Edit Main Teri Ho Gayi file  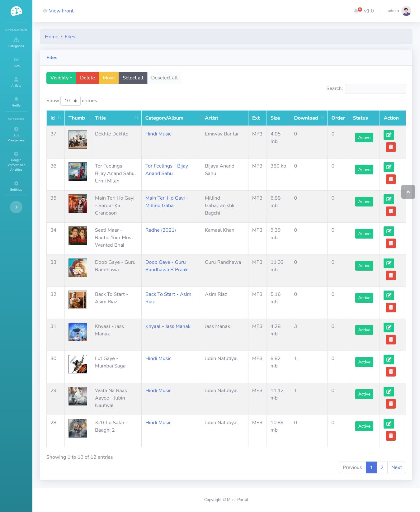(x=389, y=199)
